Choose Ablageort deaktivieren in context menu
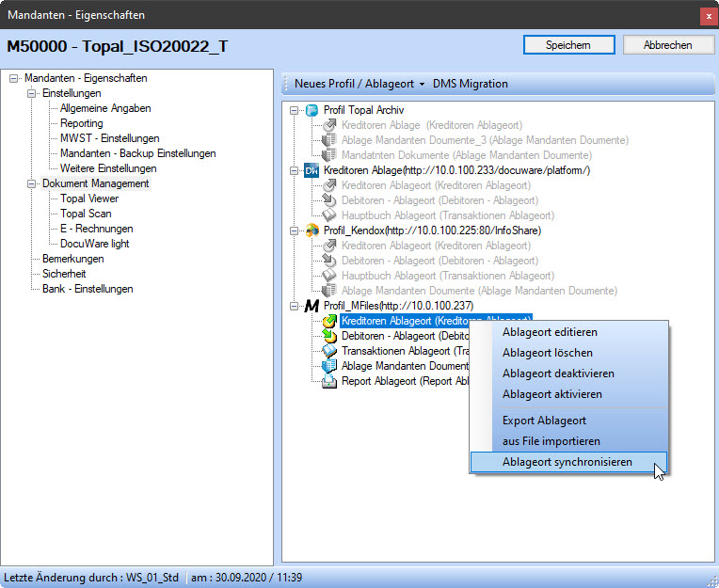Screen dimensions: 719x588 coord(558,373)
